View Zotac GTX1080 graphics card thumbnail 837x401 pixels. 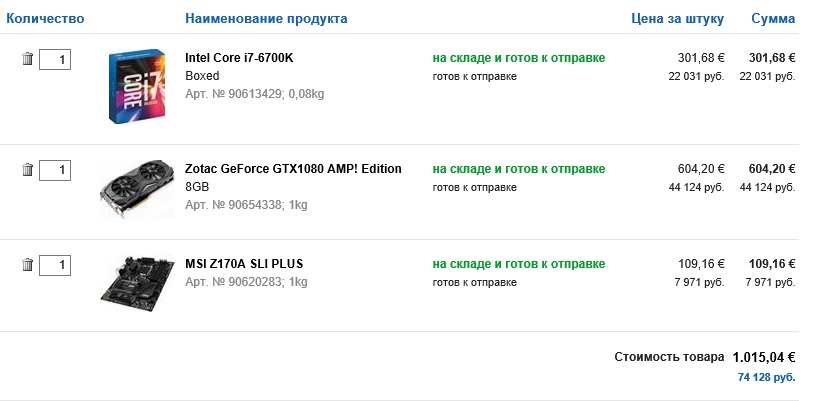(x=137, y=188)
